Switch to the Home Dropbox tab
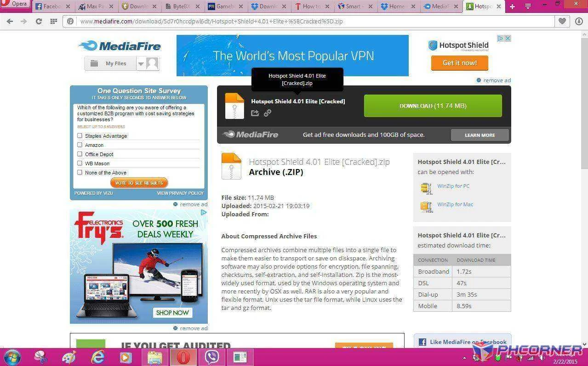The width and height of the screenshot is (588, 366). click(399, 6)
